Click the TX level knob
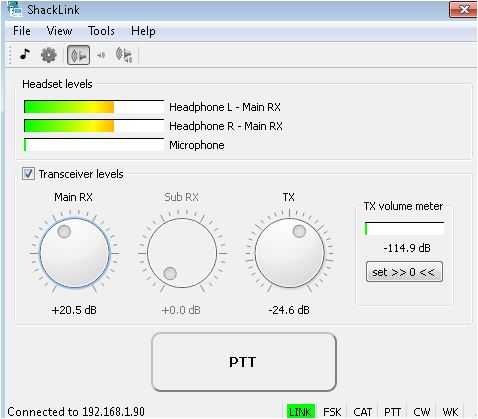This screenshot has width=478, height=419. pyautogui.click(x=289, y=253)
